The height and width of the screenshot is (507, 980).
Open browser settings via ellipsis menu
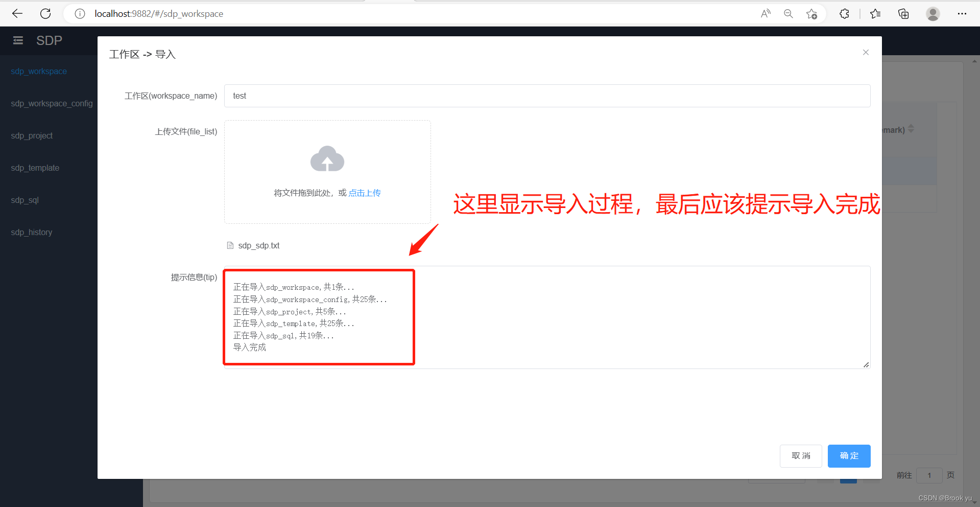[962, 14]
